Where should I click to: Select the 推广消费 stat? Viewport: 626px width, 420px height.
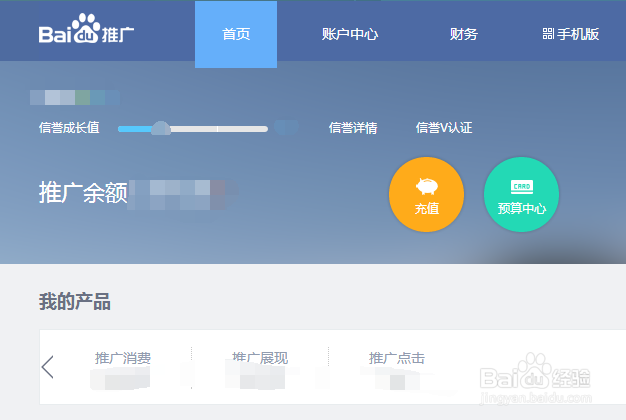click(x=123, y=358)
